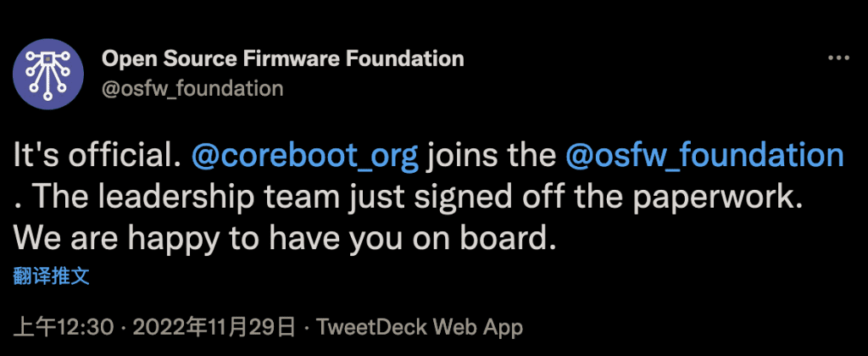The height and width of the screenshot is (356, 868).
Task: Click the 2022年11月29日 tweet date
Action: [214, 328]
